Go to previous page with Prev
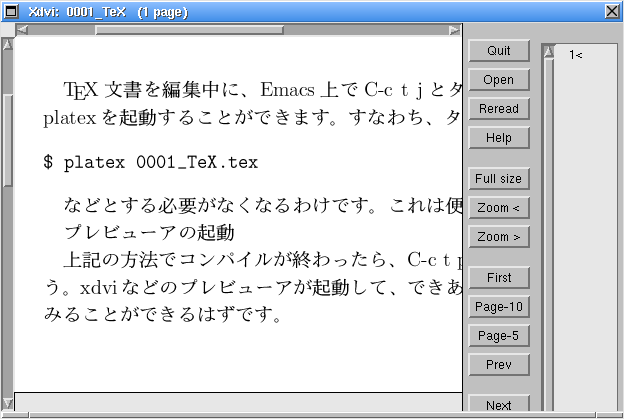The image size is (624, 419). [499, 364]
